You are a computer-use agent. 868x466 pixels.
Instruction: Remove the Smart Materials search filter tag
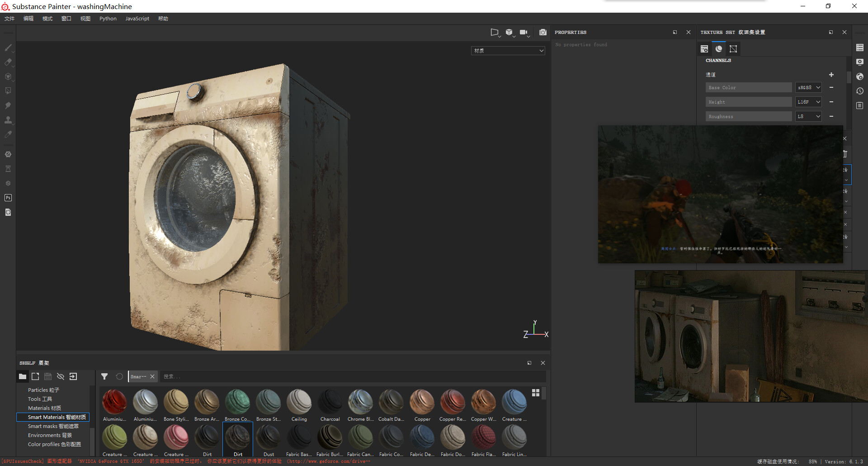152,376
